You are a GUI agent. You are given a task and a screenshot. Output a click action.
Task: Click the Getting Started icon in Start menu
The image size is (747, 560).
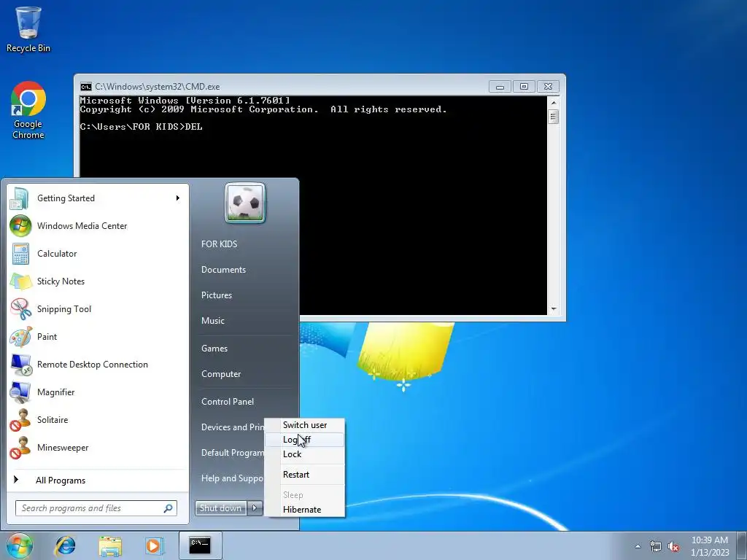20,198
